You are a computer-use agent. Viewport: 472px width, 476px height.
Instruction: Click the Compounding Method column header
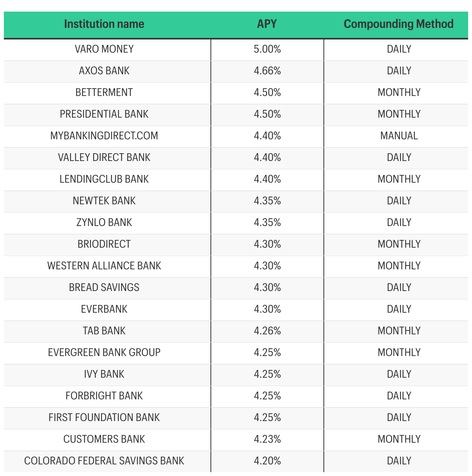399,24
